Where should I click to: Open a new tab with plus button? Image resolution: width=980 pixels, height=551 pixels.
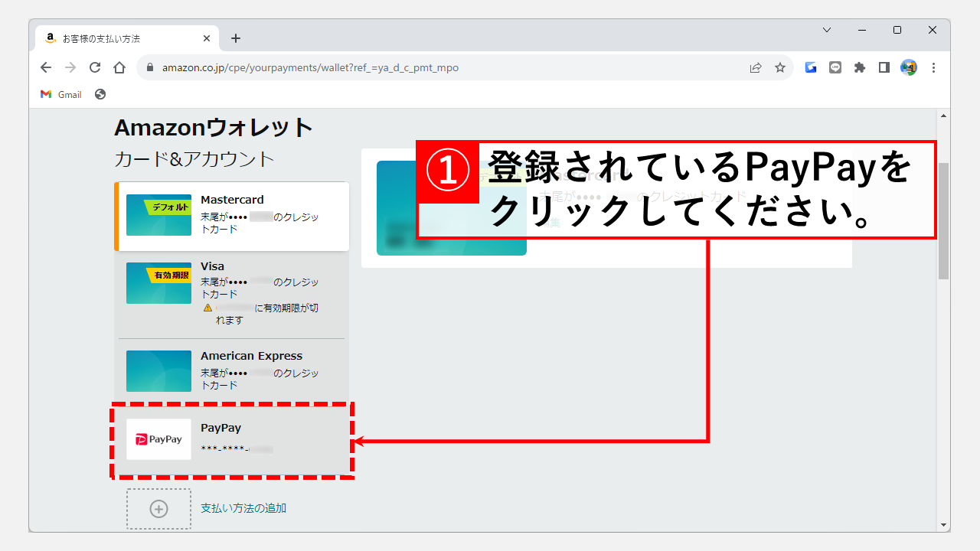[x=236, y=38]
